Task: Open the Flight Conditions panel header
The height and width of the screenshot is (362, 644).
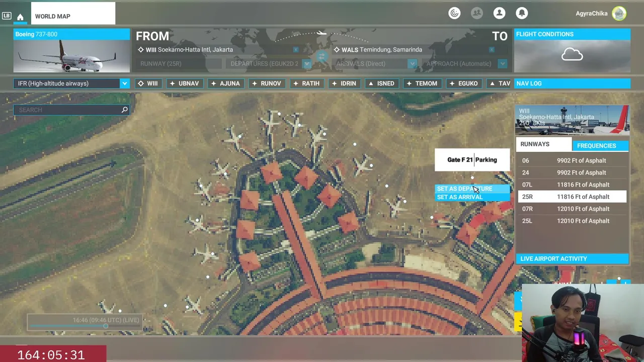Action: pyautogui.click(x=572, y=34)
